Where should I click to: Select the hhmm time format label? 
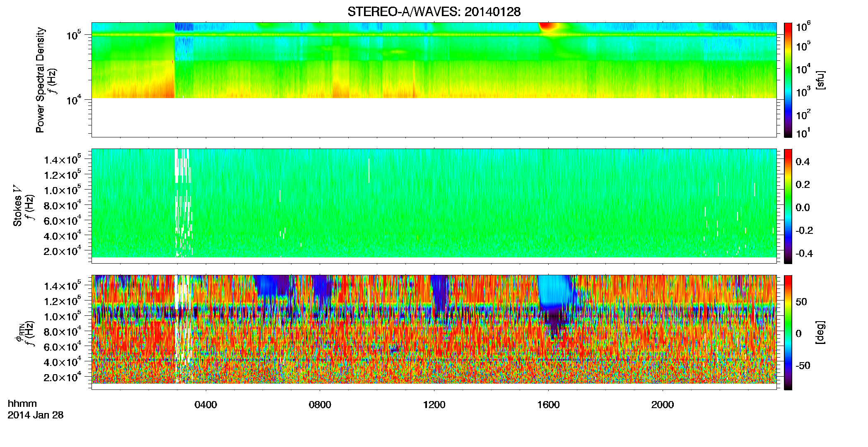[22, 404]
